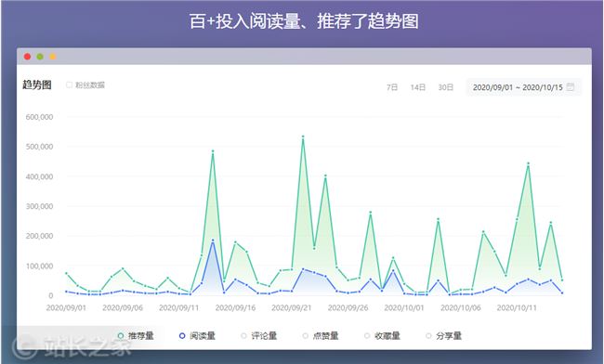Click the 趋势图 heading

[36, 85]
